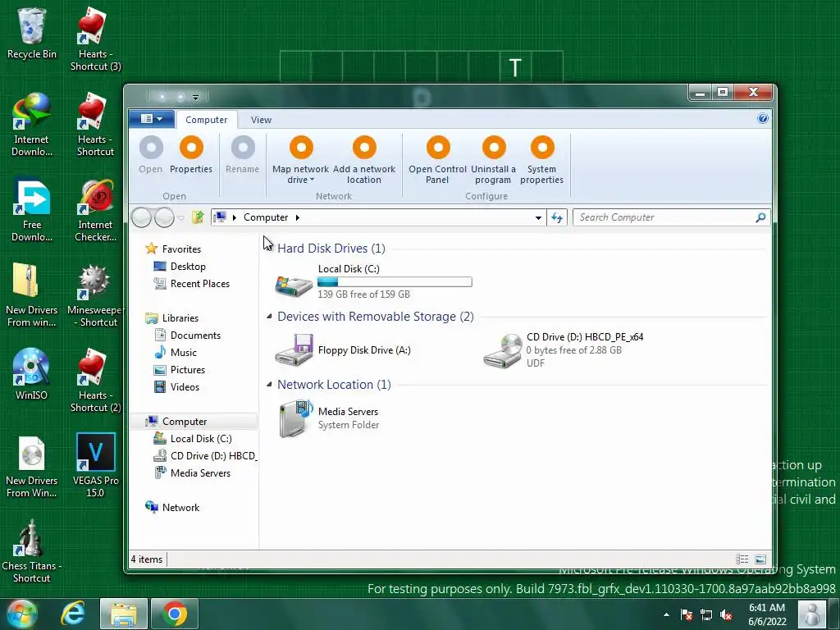Click the Hard Disk Drives (1) header

point(331,248)
